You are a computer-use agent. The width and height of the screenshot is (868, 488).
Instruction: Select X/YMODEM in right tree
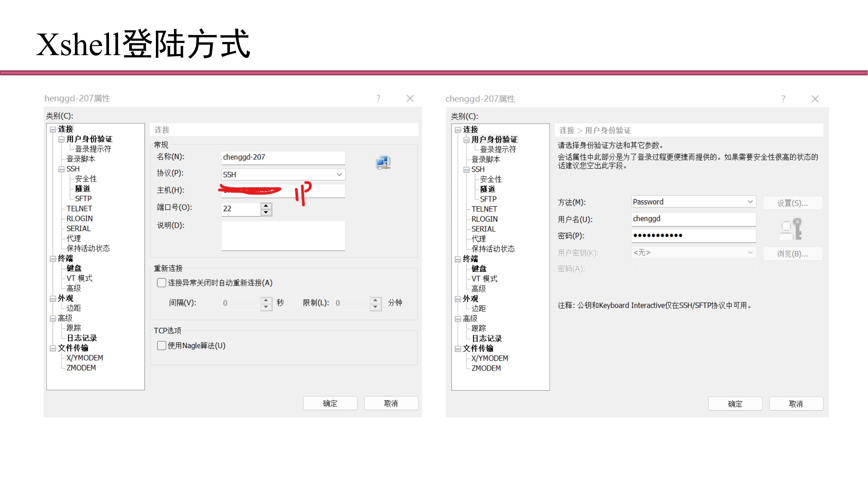click(489, 358)
